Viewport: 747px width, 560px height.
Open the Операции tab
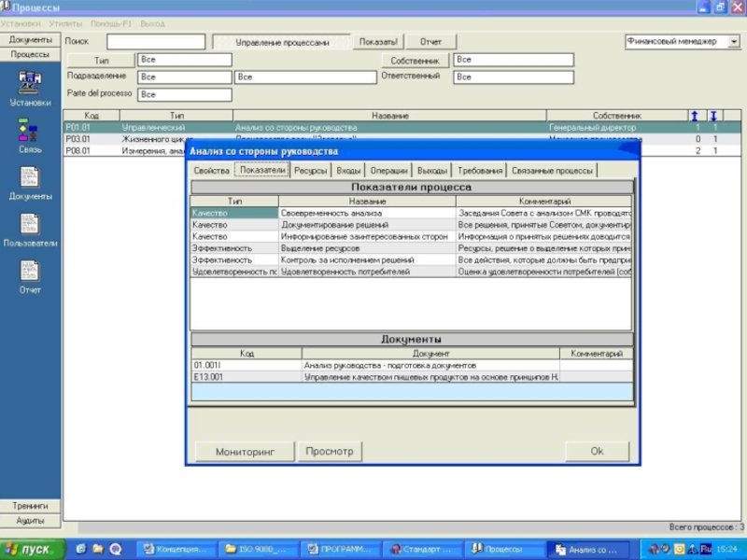coord(388,171)
